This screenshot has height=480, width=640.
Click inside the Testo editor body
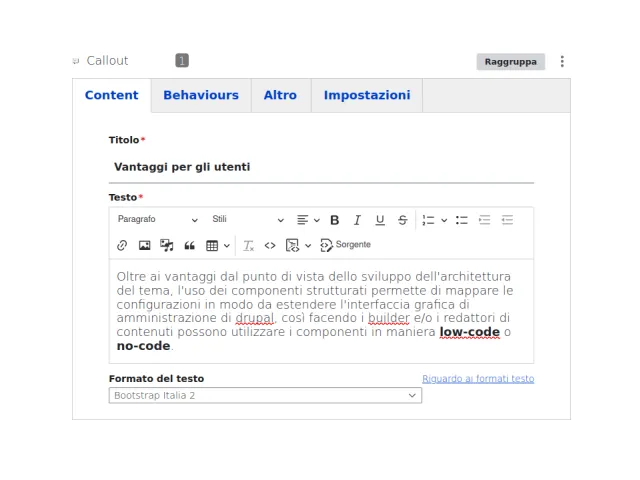tap(321, 311)
